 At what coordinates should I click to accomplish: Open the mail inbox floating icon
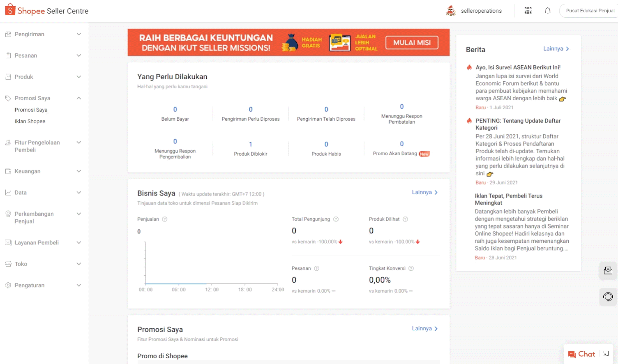tap(608, 270)
